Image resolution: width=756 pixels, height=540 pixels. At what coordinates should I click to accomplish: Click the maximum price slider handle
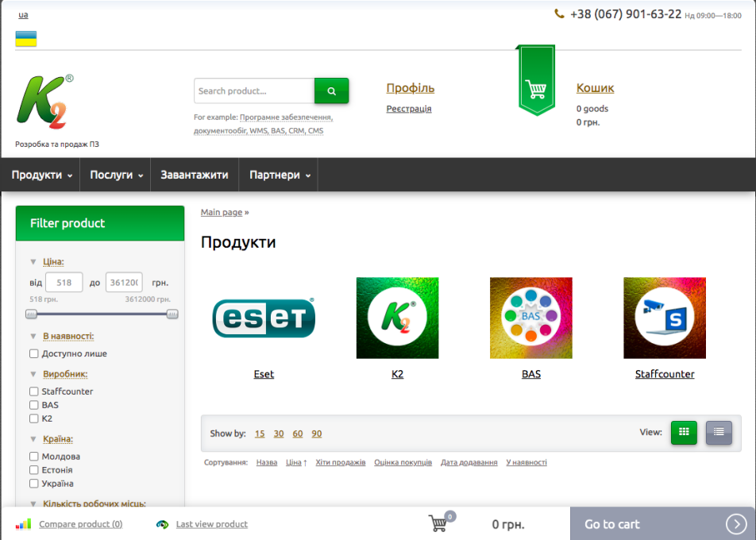172,314
